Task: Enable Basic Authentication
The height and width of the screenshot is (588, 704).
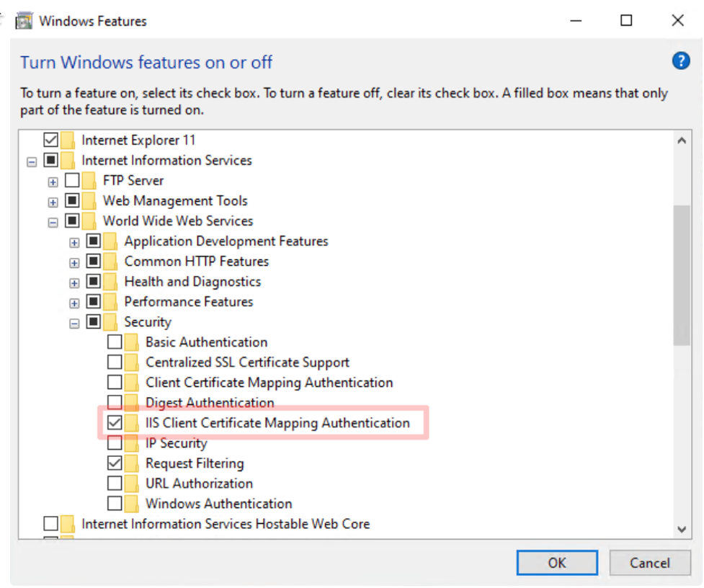Action: pyautogui.click(x=115, y=342)
